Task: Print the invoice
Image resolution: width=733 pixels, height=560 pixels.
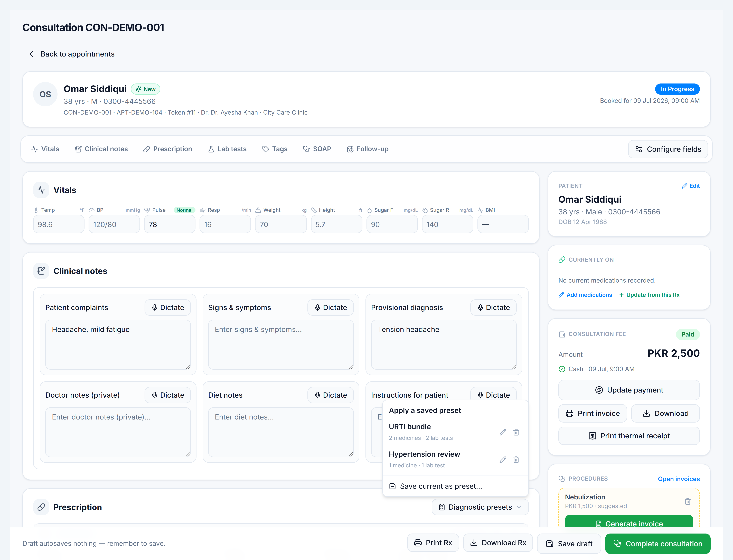Action: (x=593, y=413)
